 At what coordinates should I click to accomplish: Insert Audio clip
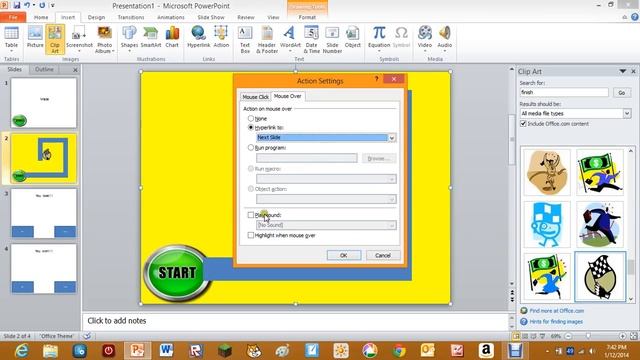(x=444, y=39)
